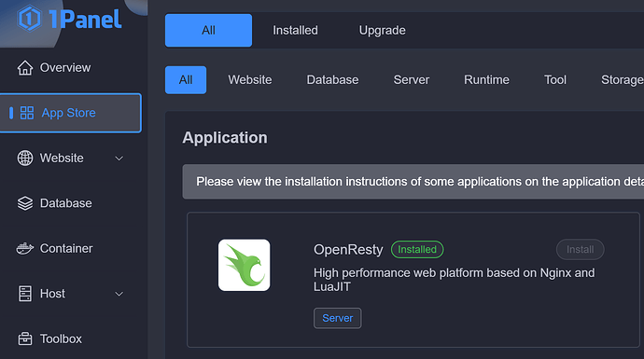Click the Database stack icon in sidebar

coord(25,203)
